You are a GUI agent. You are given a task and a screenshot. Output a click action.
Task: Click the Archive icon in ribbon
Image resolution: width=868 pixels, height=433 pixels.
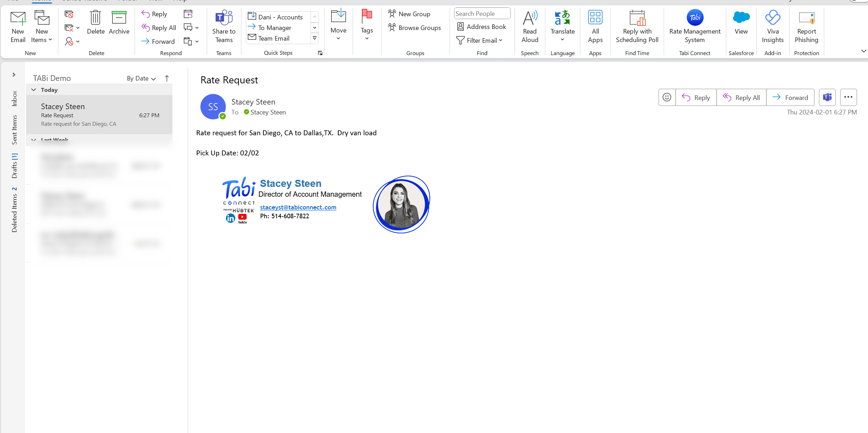pos(119,18)
